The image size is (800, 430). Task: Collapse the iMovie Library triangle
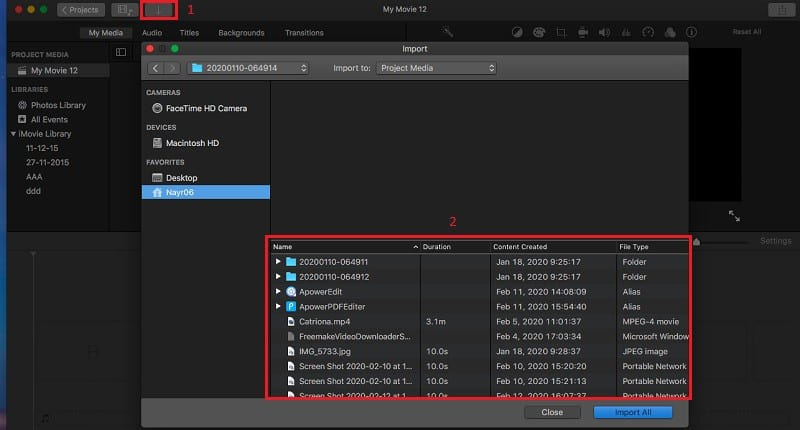(13, 134)
